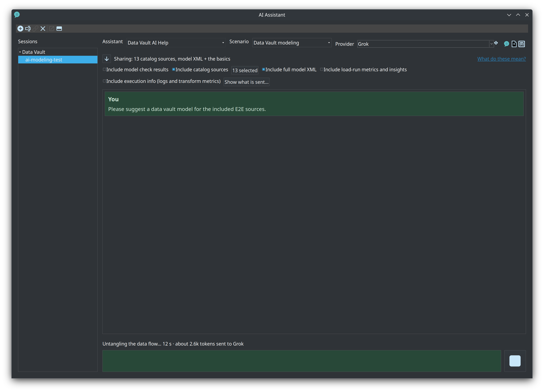Click the Grok provider text field
Viewport: 544px width, 392px height.
(x=423, y=44)
